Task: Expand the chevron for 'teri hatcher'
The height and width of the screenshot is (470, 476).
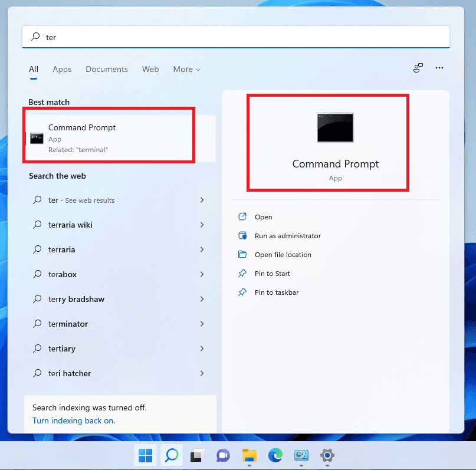Action: [x=202, y=373]
